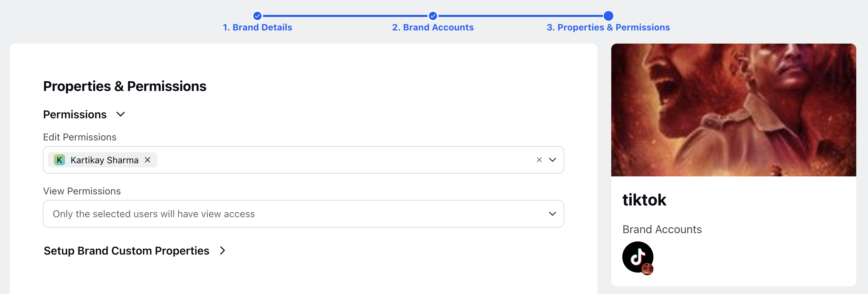868x294 pixels.
Task: Remove Kartikay Sharma chip from edit permissions
Action: (148, 160)
